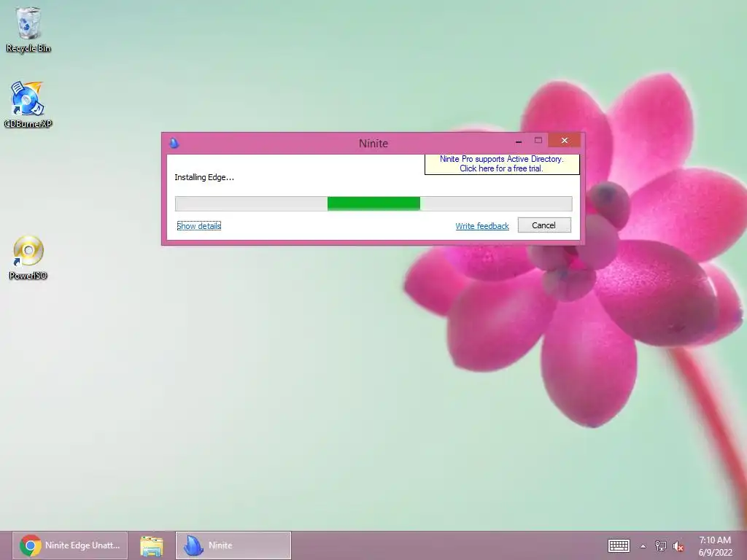The image size is (747, 560).
Task: Minimize the Ninite window
Action: point(519,141)
